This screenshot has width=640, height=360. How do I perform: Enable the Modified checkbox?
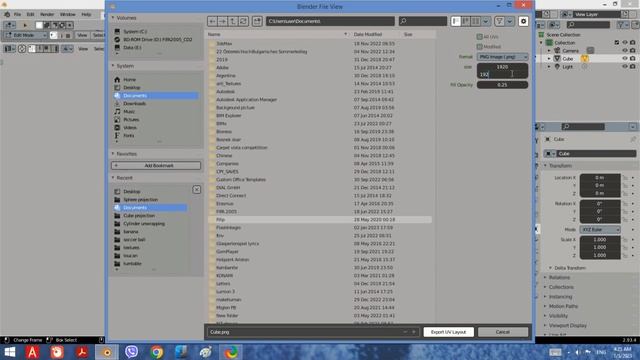[480, 47]
